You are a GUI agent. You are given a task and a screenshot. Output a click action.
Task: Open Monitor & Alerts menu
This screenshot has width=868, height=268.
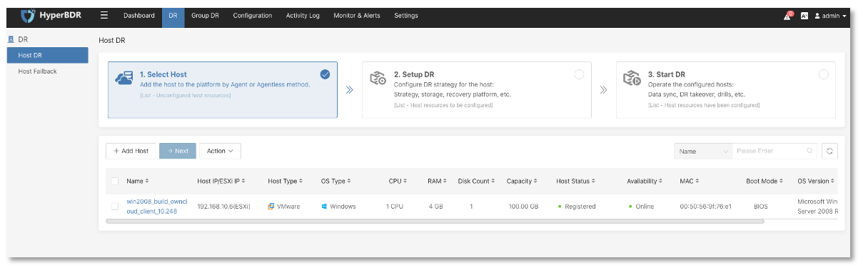[x=357, y=16]
